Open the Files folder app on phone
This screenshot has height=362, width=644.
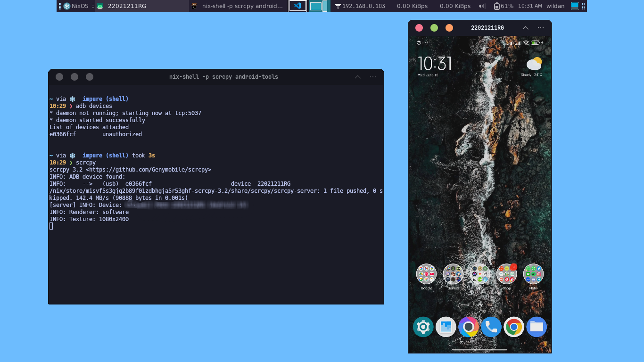pyautogui.click(x=537, y=327)
